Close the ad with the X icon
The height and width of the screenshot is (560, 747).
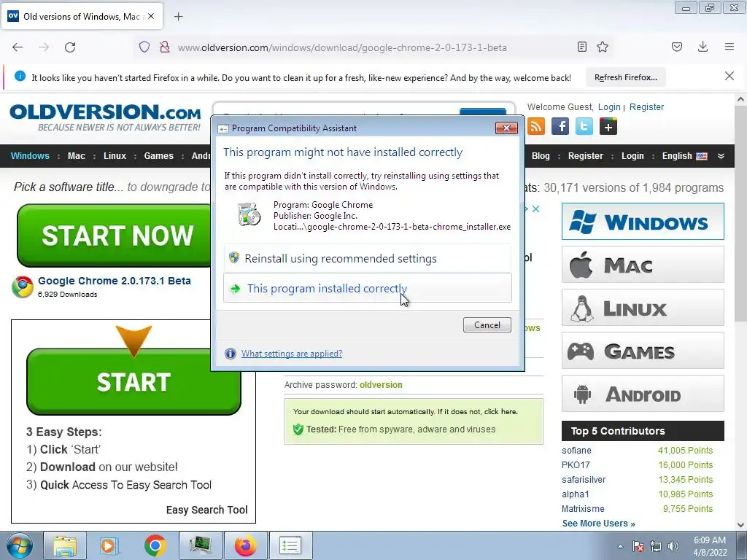point(536,209)
